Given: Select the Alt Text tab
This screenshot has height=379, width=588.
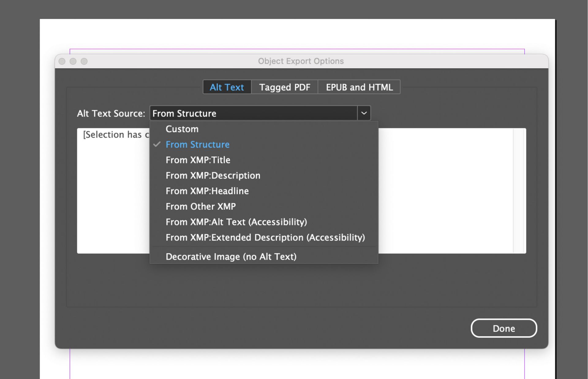Looking at the screenshot, I should (227, 87).
